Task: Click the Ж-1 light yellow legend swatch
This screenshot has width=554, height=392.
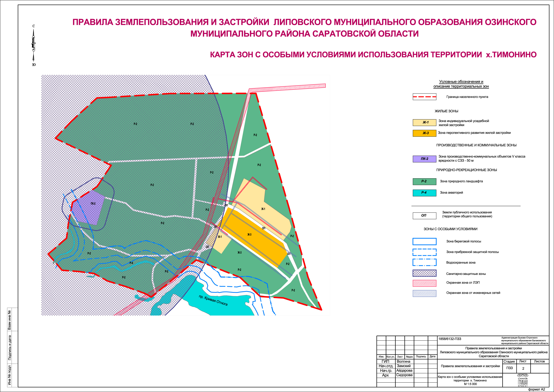Action: (x=424, y=123)
